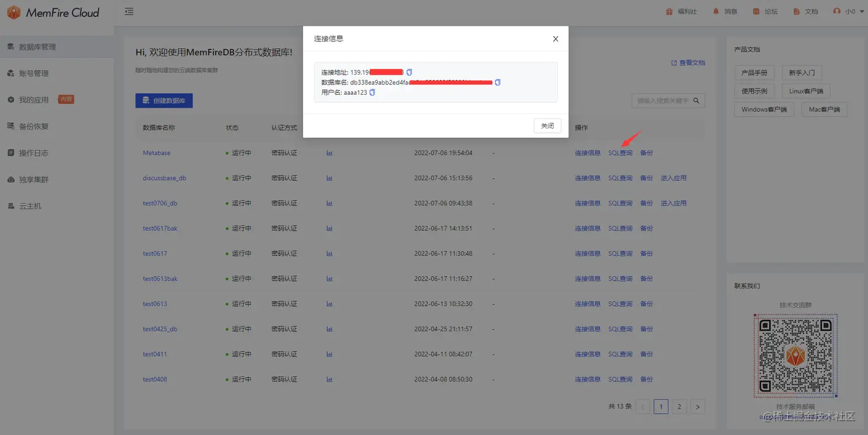Click 备份 for the test0408 database

(646, 379)
